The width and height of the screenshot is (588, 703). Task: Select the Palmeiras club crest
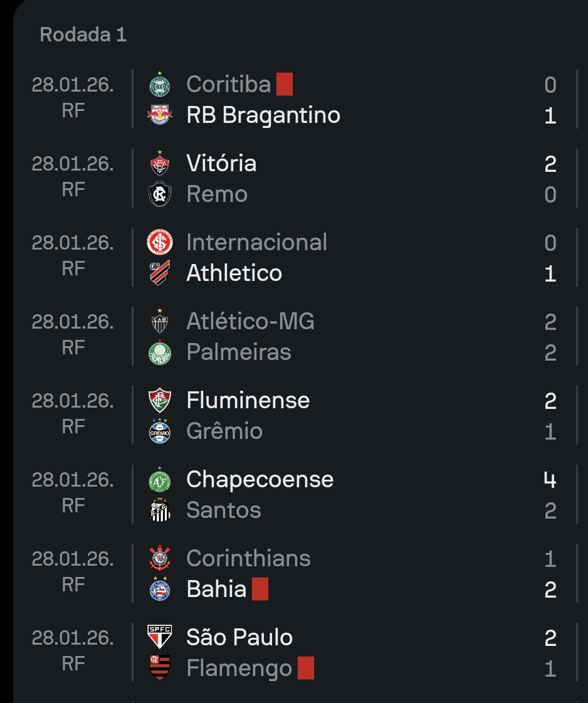tap(160, 352)
